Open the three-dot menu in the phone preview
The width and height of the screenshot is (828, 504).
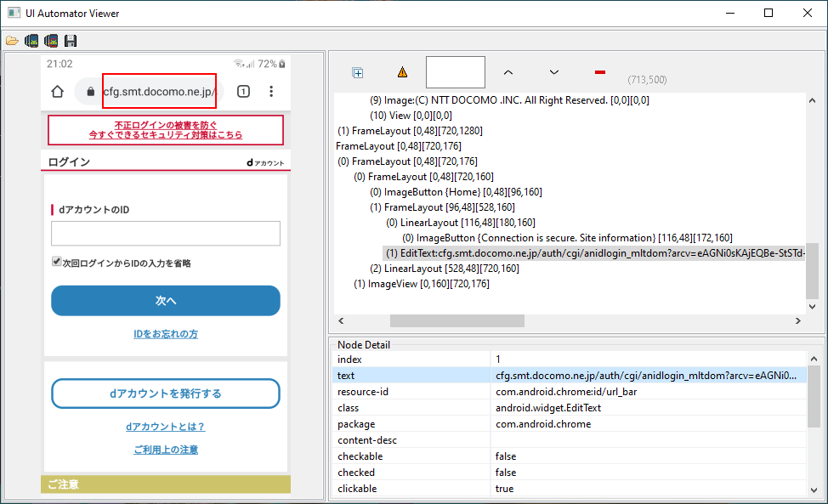point(271,91)
